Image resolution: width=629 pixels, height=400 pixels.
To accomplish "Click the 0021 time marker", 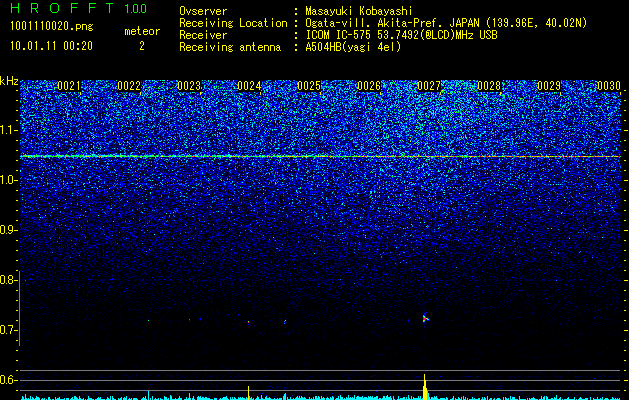I will [x=69, y=86].
